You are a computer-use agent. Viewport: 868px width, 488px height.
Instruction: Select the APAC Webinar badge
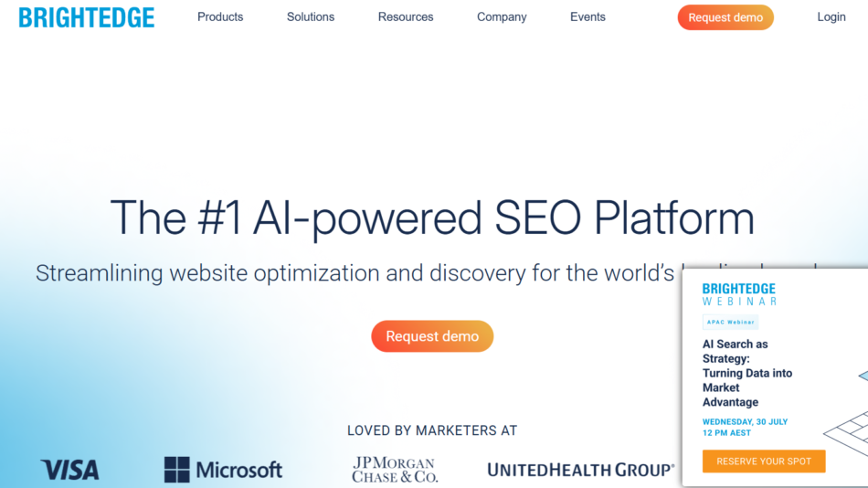(730, 322)
